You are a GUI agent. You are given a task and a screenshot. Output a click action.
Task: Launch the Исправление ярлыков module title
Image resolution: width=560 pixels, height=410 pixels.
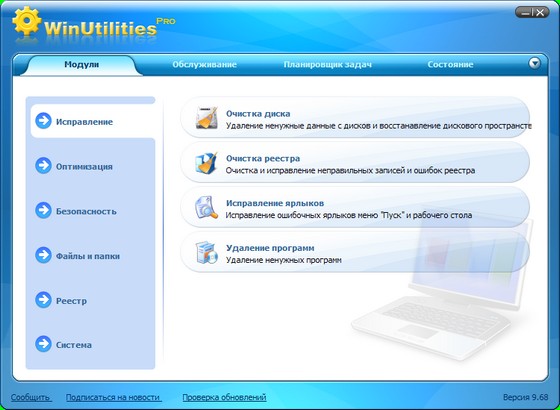(x=275, y=203)
